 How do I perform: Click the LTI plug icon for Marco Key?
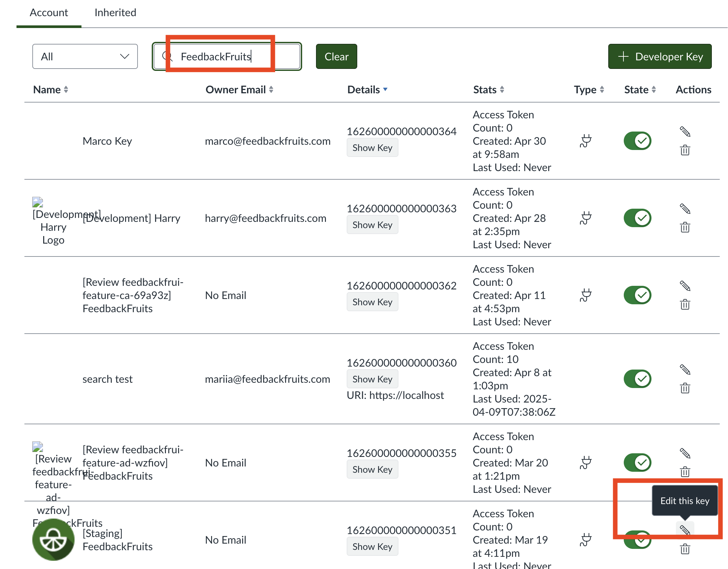point(586,141)
